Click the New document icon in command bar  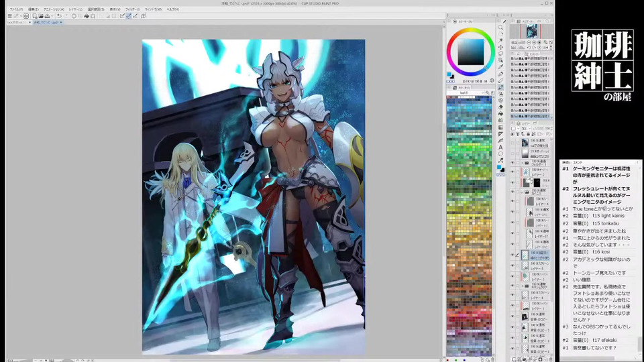(34, 16)
